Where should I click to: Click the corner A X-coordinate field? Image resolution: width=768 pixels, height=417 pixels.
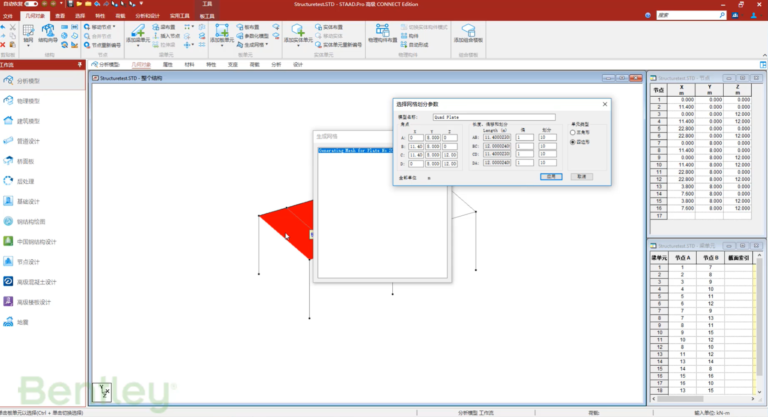415,138
